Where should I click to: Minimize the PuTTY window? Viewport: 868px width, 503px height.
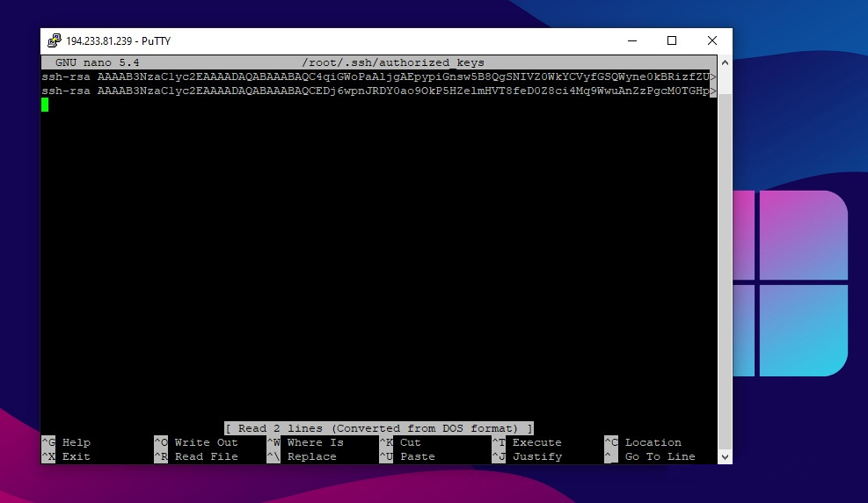(631, 41)
